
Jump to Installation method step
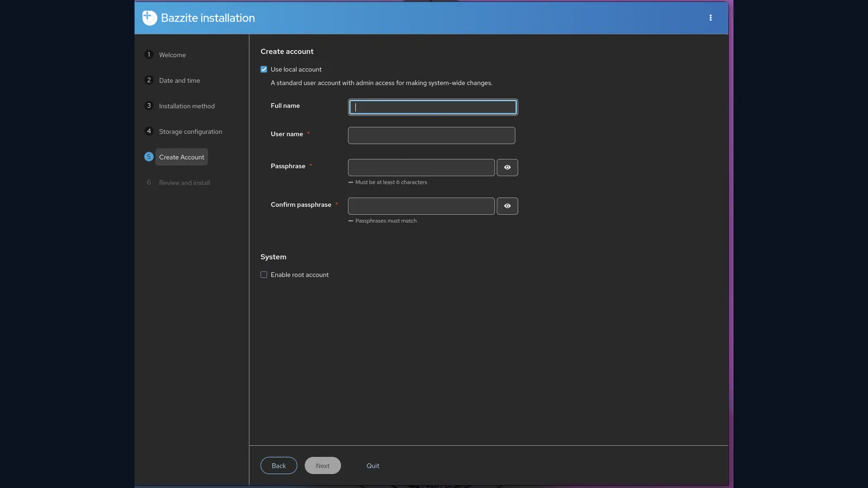pos(187,106)
